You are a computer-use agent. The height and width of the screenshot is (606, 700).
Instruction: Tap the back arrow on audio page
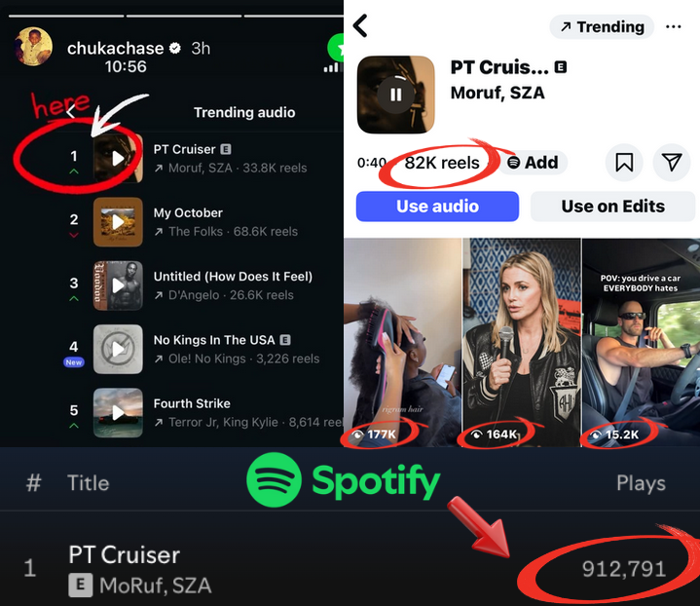pos(360,25)
